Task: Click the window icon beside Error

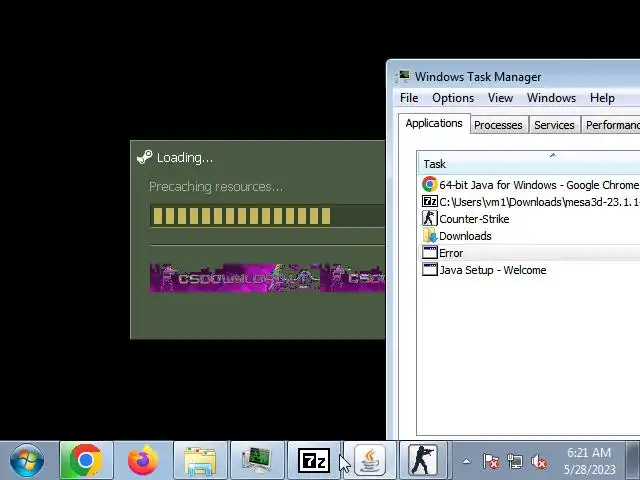Action: click(429, 252)
